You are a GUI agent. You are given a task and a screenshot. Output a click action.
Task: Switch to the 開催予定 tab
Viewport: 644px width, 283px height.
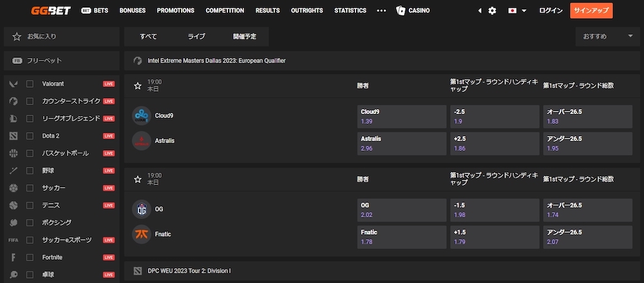(244, 37)
